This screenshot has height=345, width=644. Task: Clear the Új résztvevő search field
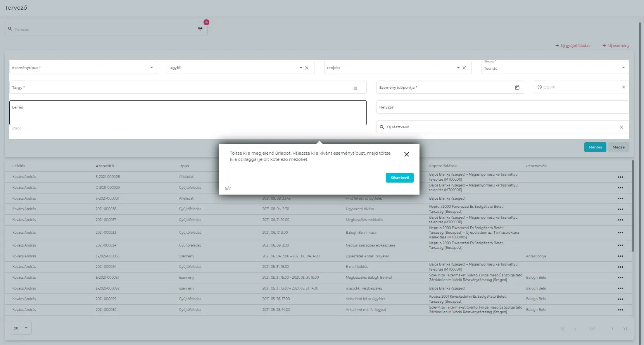pyautogui.click(x=621, y=127)
